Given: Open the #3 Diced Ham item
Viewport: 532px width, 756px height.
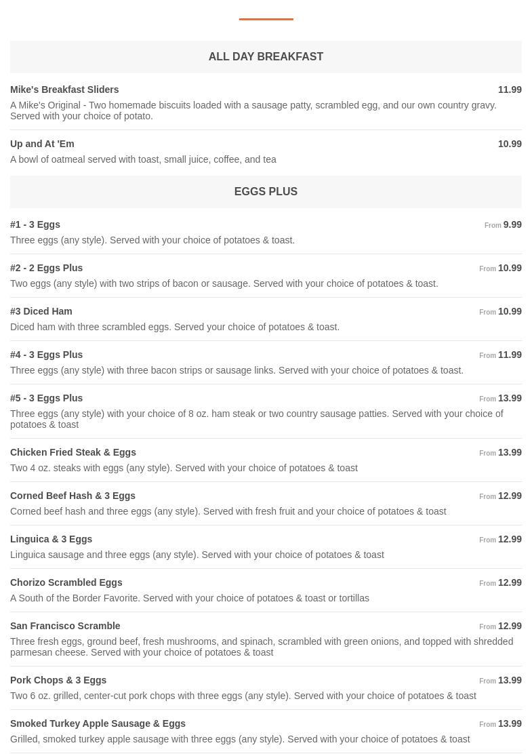Looking at the screenshot, I should pos(41,311).
